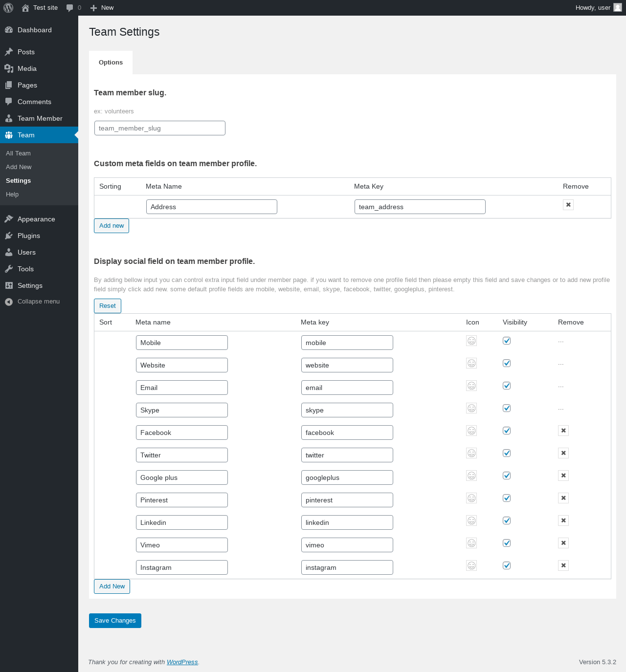Open Tools in the sidebar
Viewport: 626px width, 672px height.
[39, 269]
